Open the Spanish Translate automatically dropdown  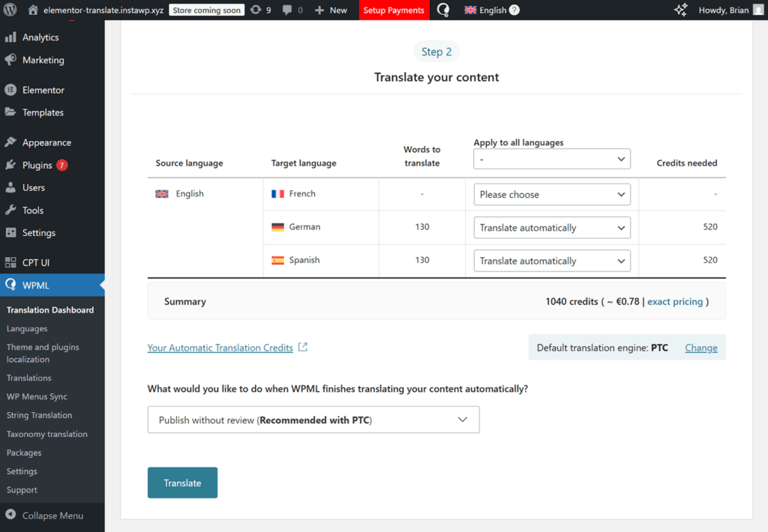tap(551, 261)
